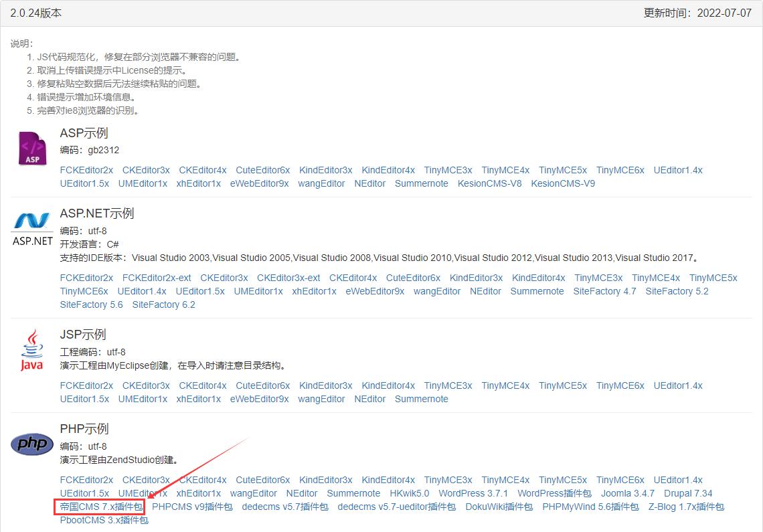Open KesionCMS-V9 link in ASP section
763x532 pixels.
point(563,183)
